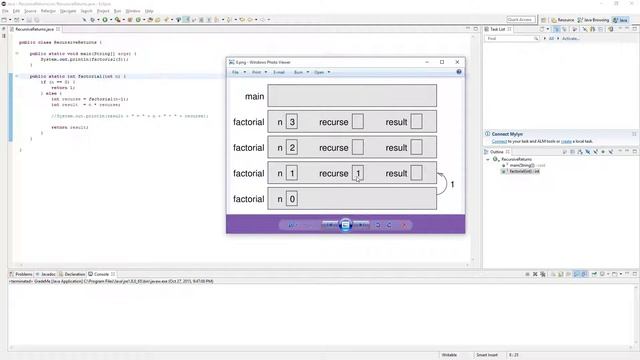640x360 pixels.
Task: Switch to the Declaration tab
Action: coord(72,274)
